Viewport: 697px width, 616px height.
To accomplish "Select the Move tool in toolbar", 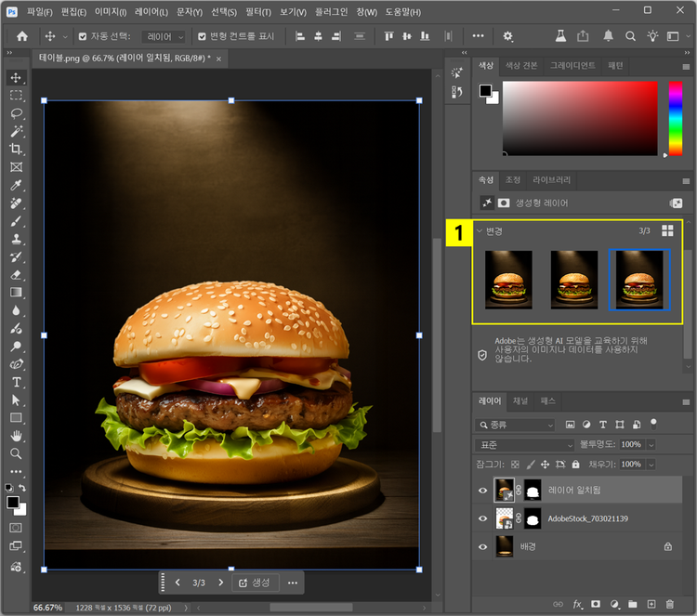I will [16, 77].
